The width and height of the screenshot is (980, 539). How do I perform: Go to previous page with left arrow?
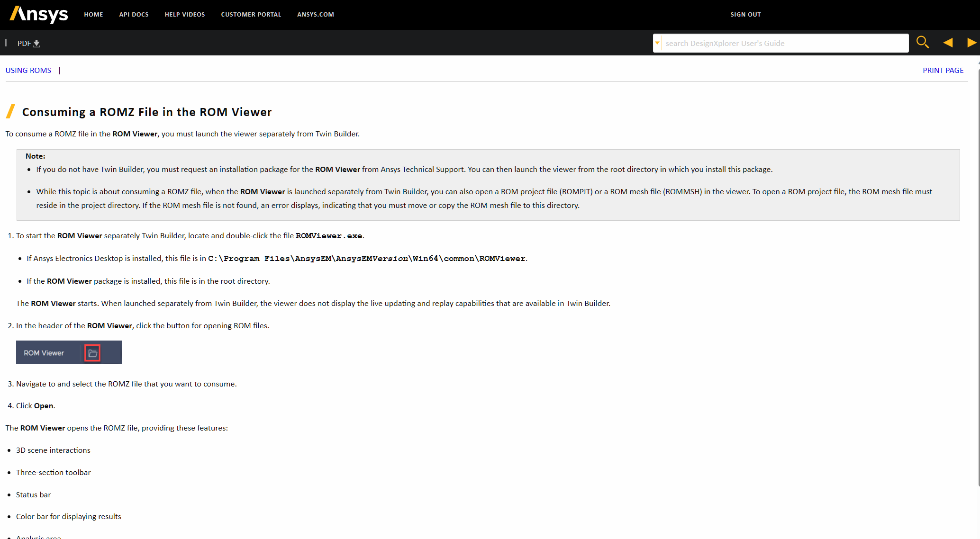[948, 43]
